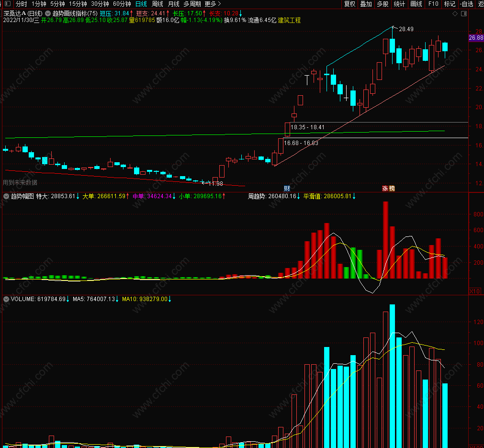Click the 复权 adjustment button
The image size is (484, 448).
tap(350, 4)
